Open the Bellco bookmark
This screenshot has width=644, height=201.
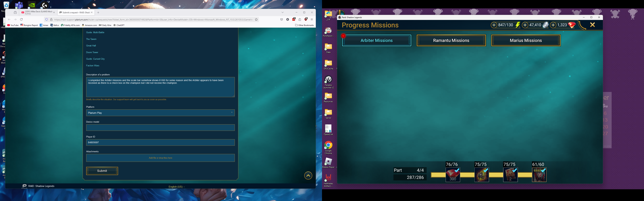(x=55, y=25)
